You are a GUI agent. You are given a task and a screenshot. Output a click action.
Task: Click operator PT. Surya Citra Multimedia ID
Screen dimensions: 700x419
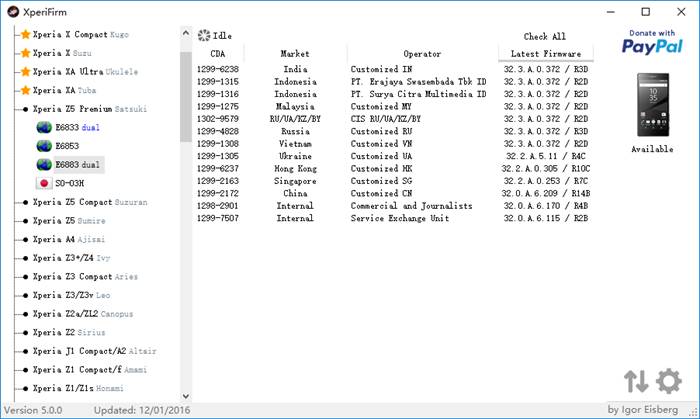(418, 94)
